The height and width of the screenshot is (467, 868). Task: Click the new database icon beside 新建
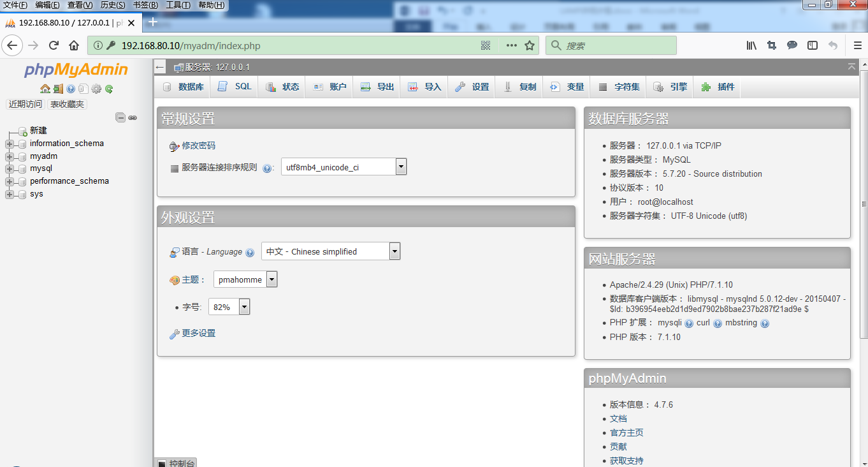tap(23, 131)
